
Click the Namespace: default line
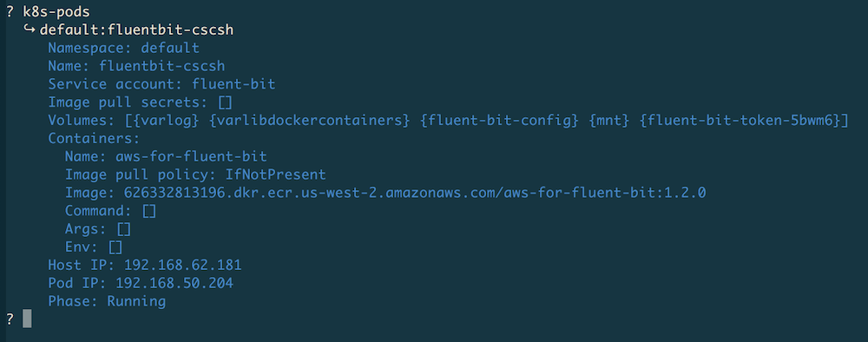coord(123,48)
